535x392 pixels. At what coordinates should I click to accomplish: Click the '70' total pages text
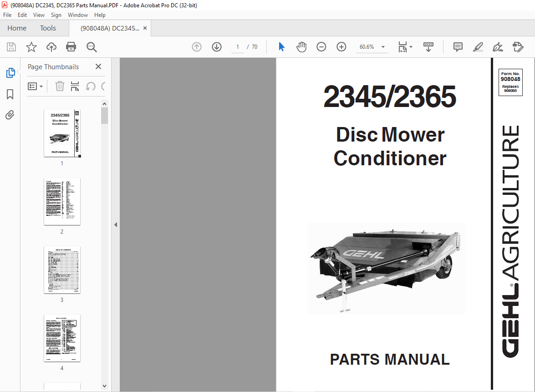tap(255, 47)
